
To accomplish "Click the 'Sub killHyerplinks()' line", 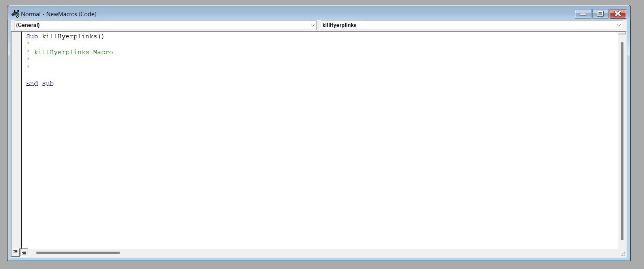I will (65, 36).
